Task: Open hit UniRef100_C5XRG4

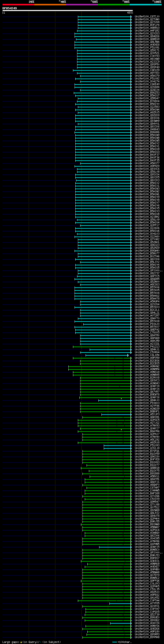Action: click(147, 352)
